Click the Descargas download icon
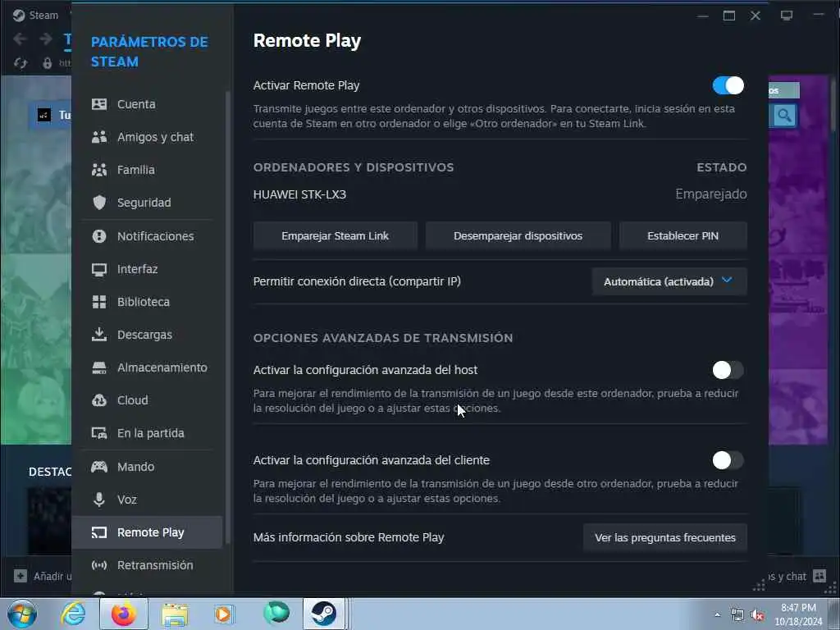 99,335
